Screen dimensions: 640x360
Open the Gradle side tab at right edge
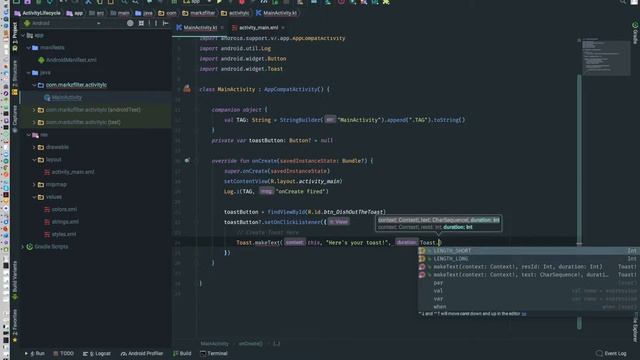coord(635,33)
